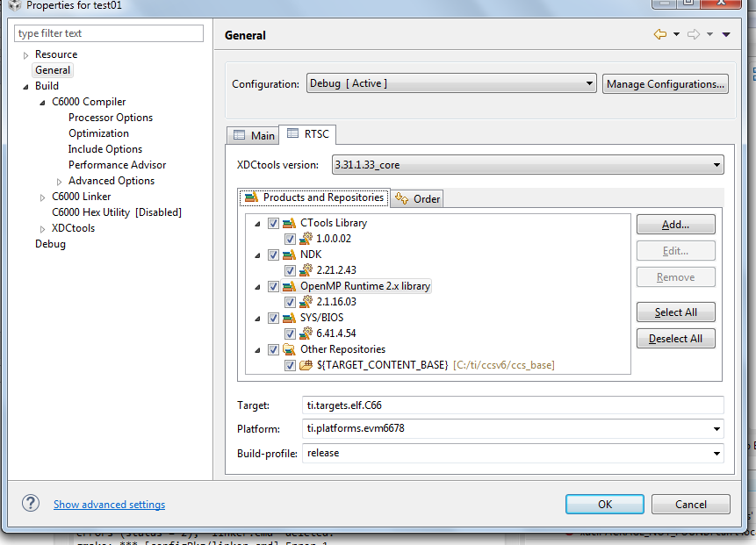Confirm with the OK button
756x545 pixels.
[605, 504]
